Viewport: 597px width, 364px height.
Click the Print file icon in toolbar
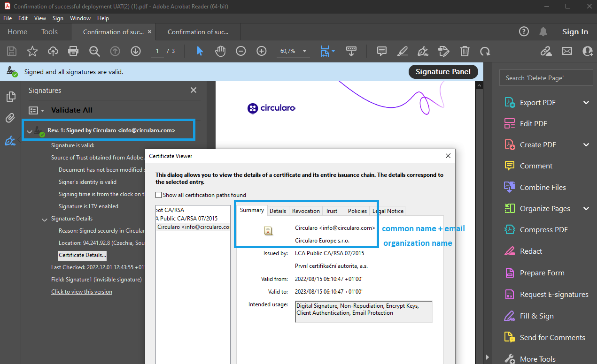tap(73, 51)
